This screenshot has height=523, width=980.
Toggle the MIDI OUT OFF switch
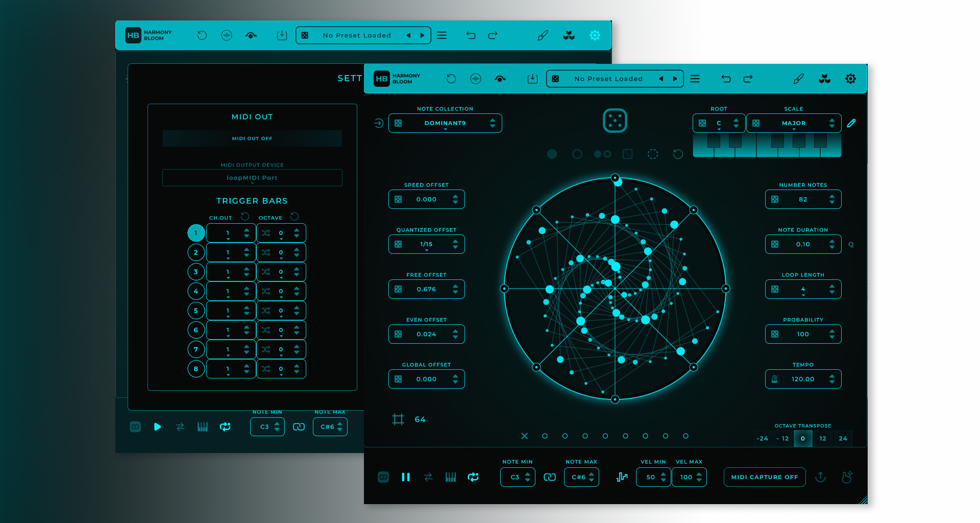tap(252, 138)
